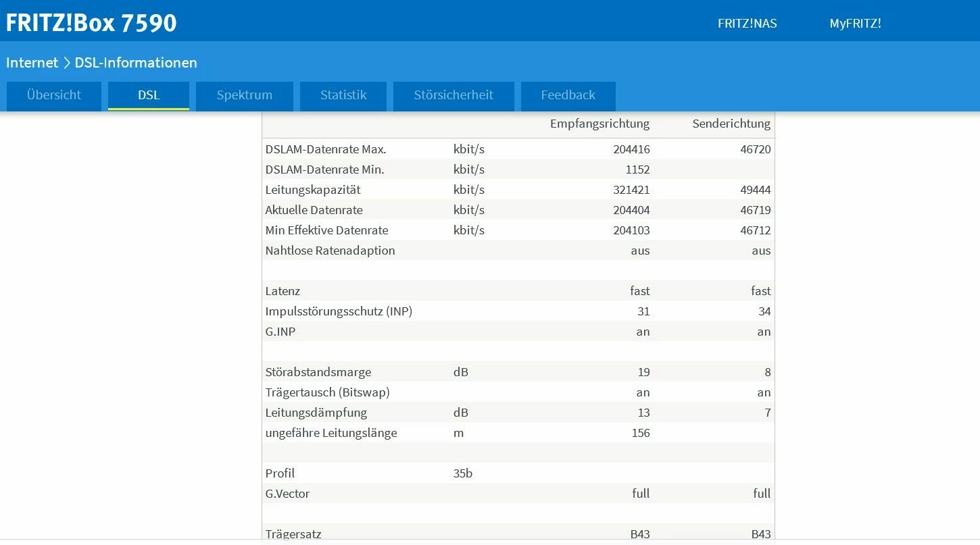Click the Senderichtung column header
Viewport: 980px width, 545px height.
[x=731, y=124]
